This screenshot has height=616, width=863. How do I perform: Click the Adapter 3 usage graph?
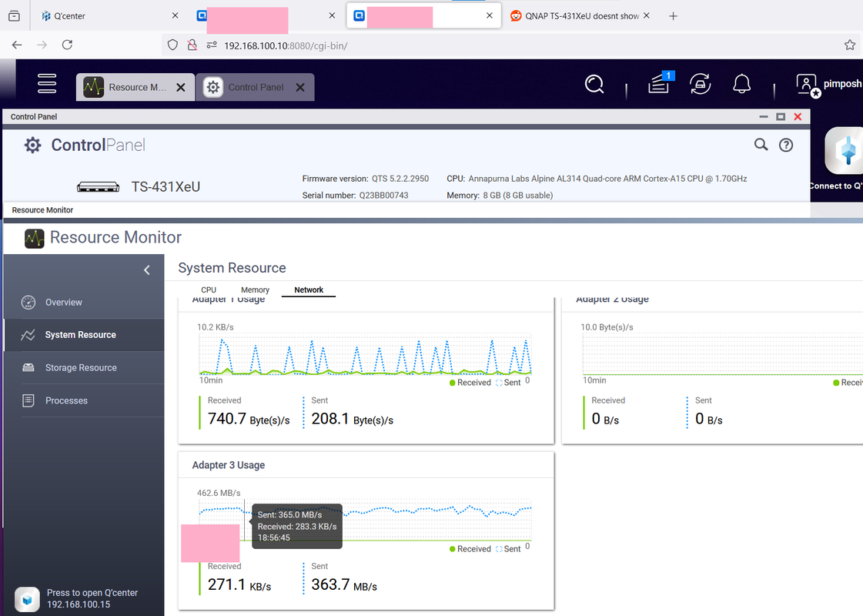coord(366,521)
